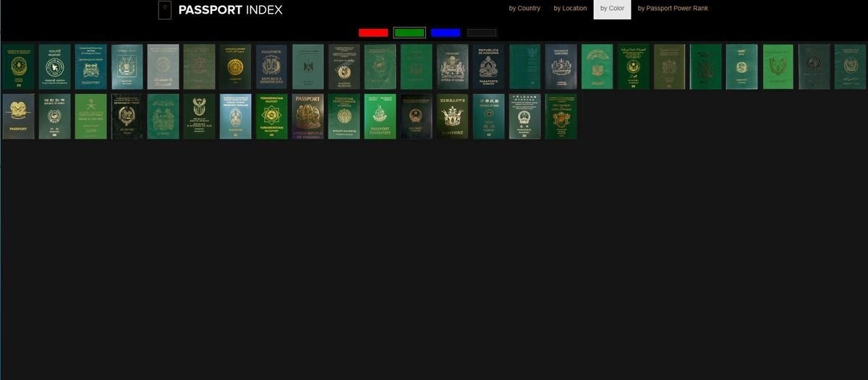Open the Republic of Korea passport
This screenshot has width=868, height=380.
point(54,116)
